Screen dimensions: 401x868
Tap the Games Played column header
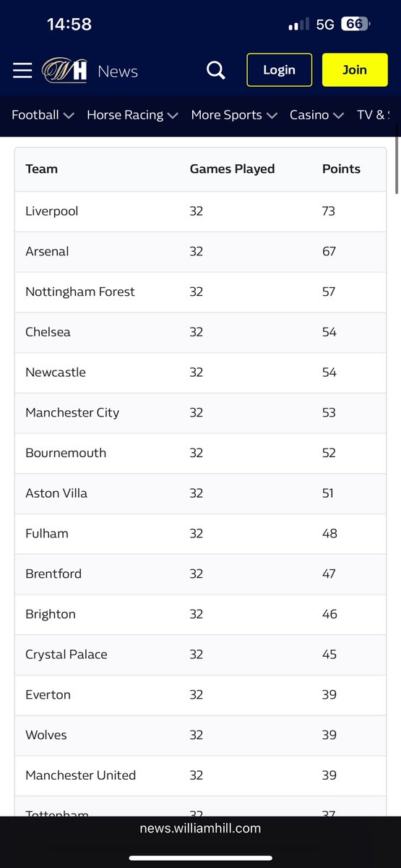click(232, 169)
